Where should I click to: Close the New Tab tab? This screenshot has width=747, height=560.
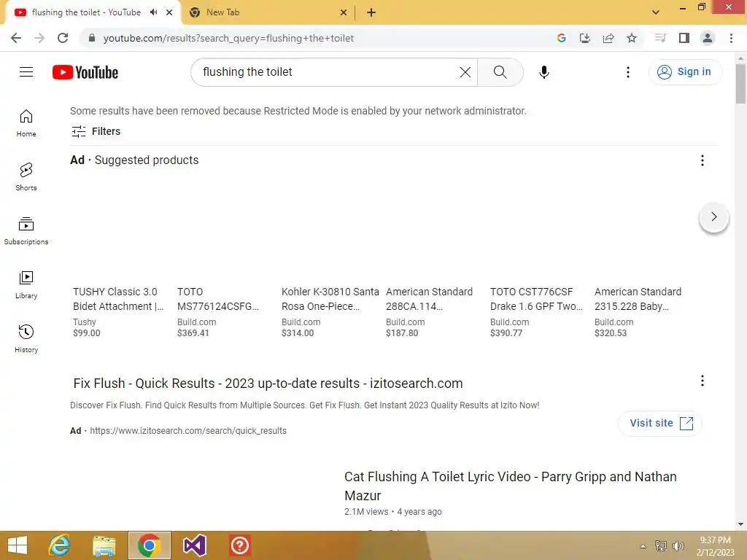(344, 12)
